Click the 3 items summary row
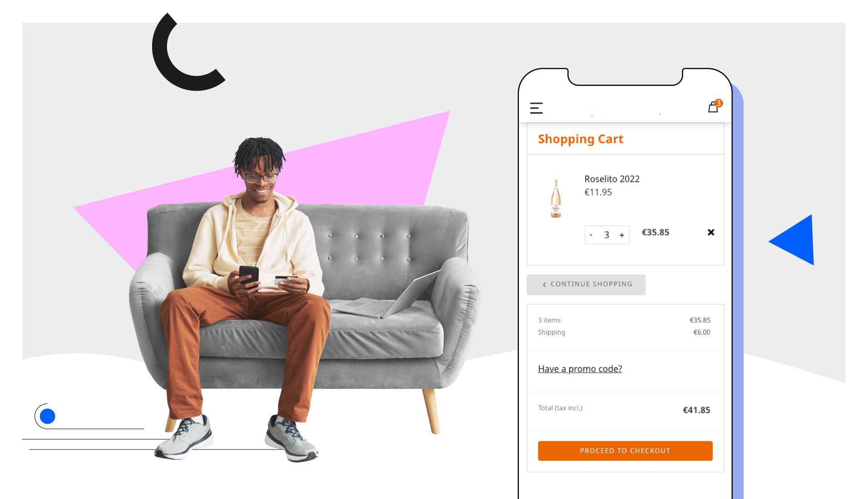868x499 pixels. coord(549,320)
